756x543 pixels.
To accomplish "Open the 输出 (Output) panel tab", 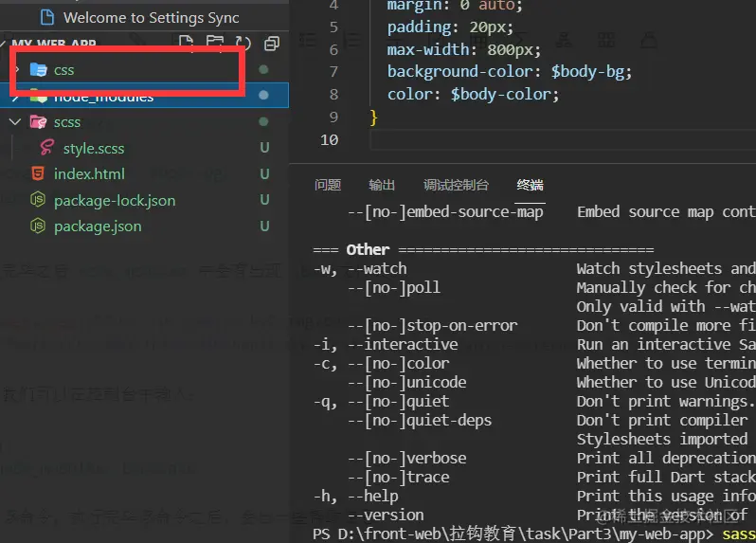I will pyautogui.click(x=382, y=185).
